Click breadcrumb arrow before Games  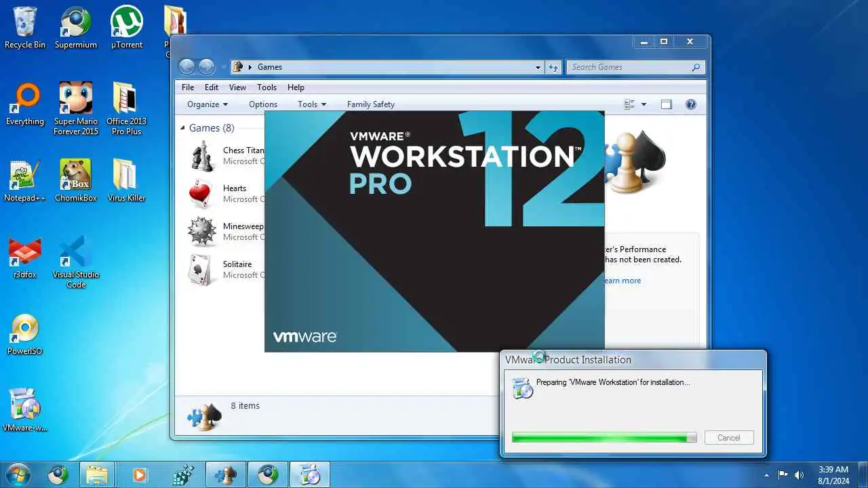pos(250,67)
